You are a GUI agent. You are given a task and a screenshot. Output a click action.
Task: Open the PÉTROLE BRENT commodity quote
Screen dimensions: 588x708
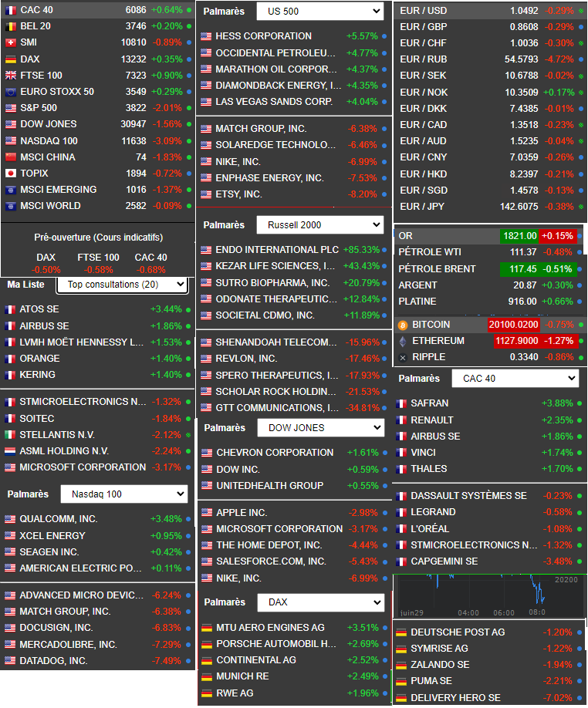coord(489,269)
